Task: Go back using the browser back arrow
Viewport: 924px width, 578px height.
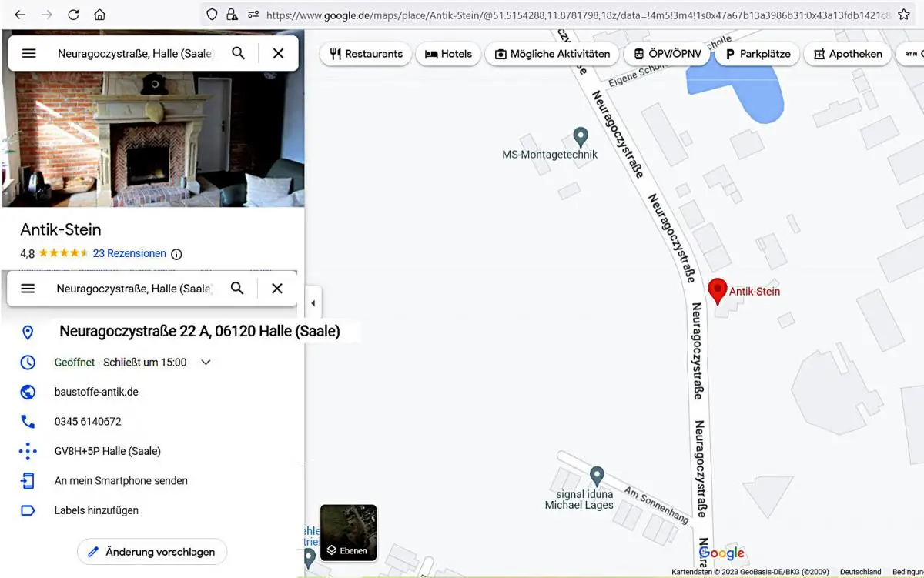Action: point(20,15)
